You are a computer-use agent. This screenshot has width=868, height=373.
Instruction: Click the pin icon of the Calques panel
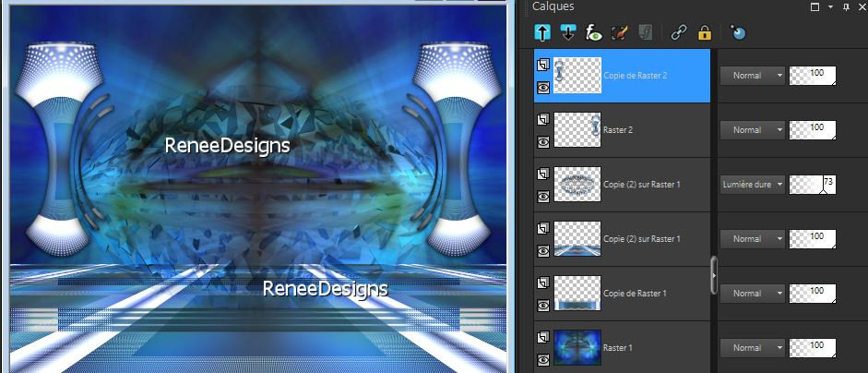click(x=845, y=7)
